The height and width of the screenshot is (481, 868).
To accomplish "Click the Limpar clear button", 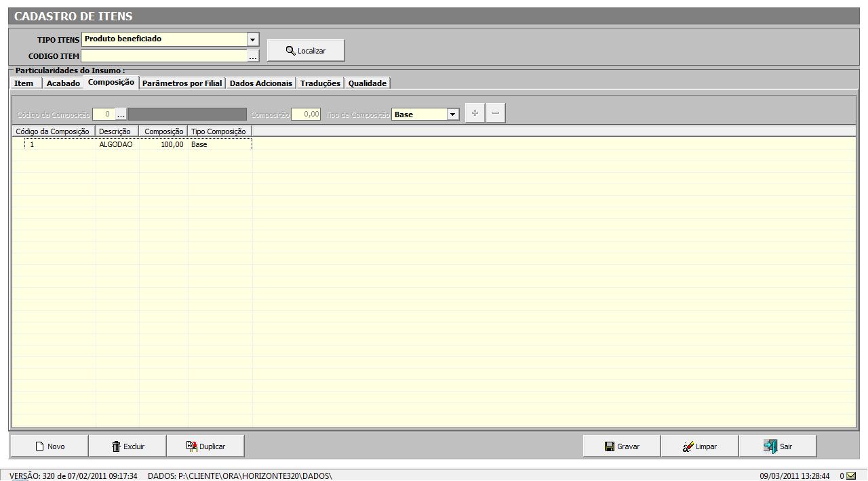I will click(x=700, y=446).
